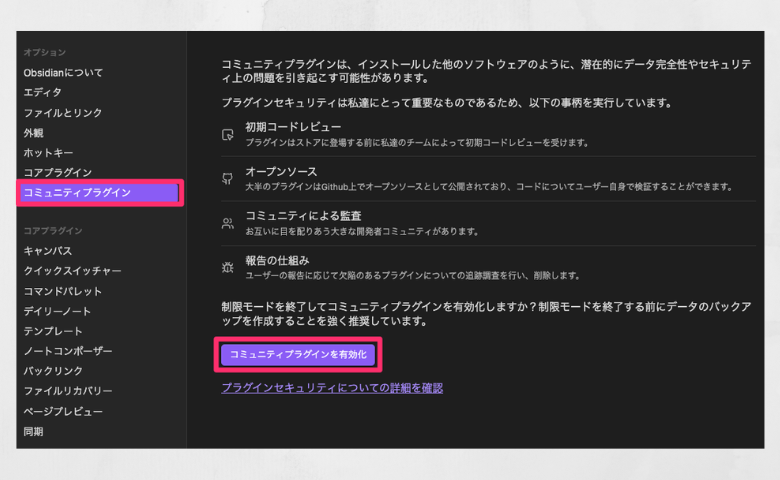Click the line starting お互いに目を配りあう
Viewport: 780px width, 480px height.
tap(362, 231)
